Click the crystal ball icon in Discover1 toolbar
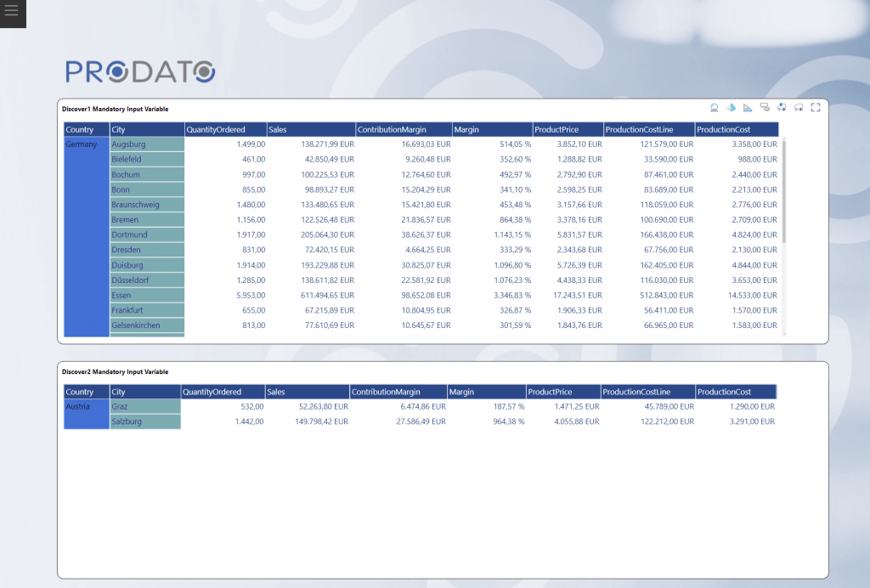 (x=714, y=108)
